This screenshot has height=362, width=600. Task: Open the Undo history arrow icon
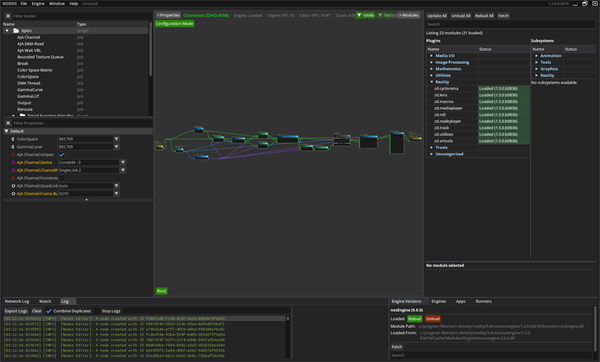(x=359, y=15)
